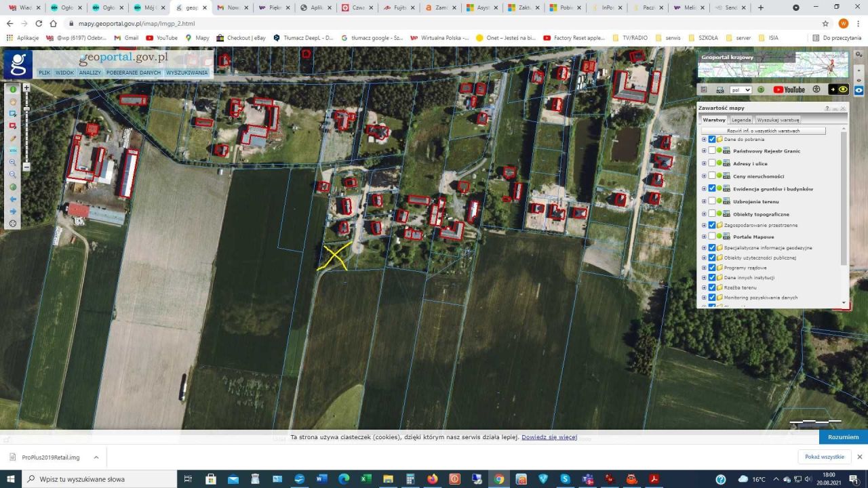Image resolution: width=868 pixels, height=488 pixels.
Task: Switch to the Legenda tab
Action: tap(741, 120)
